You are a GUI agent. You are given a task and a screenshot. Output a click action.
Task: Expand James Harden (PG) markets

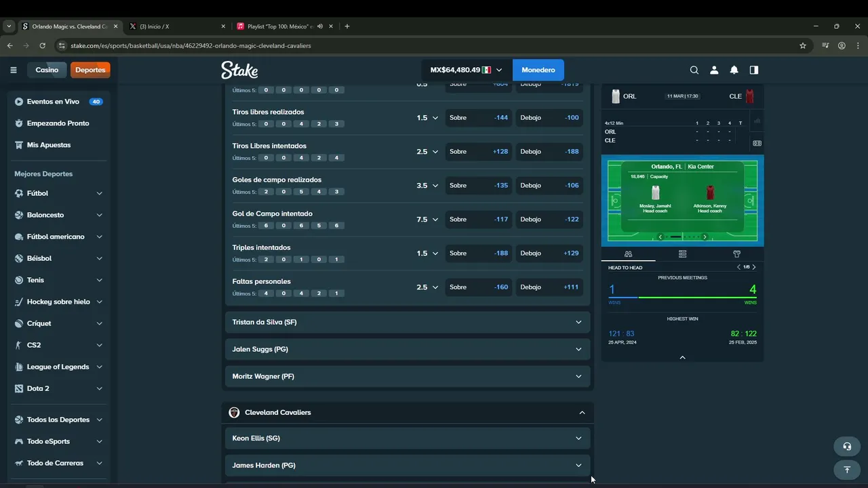[x=408, y=465]
